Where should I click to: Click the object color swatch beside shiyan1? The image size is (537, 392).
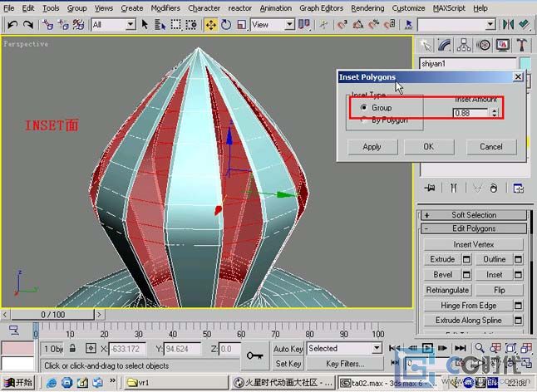pos(525,64)
